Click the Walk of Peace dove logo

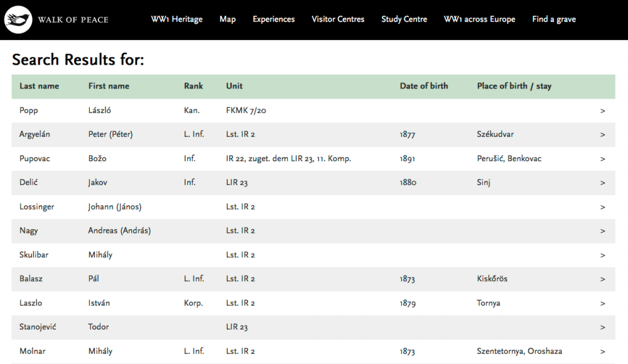click(18, 19)
